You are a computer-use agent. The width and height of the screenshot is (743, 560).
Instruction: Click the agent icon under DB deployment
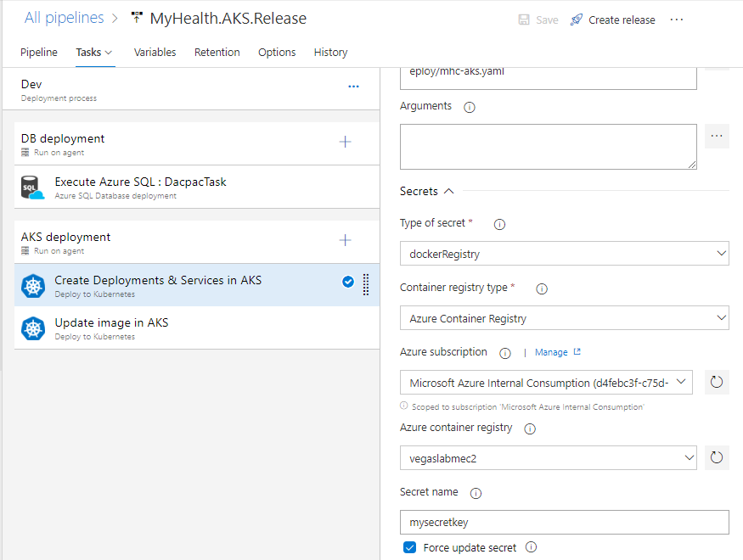click(25, 153)
